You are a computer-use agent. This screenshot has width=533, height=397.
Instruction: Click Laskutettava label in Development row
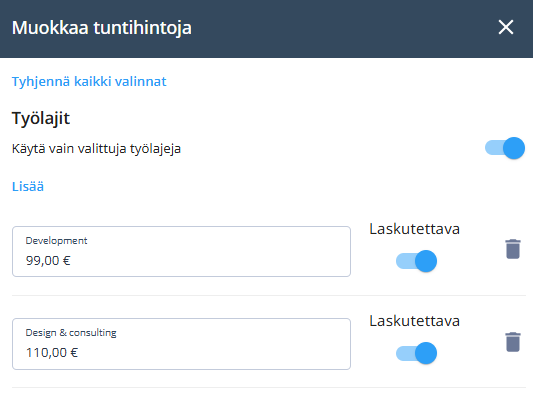pos(414,229)
